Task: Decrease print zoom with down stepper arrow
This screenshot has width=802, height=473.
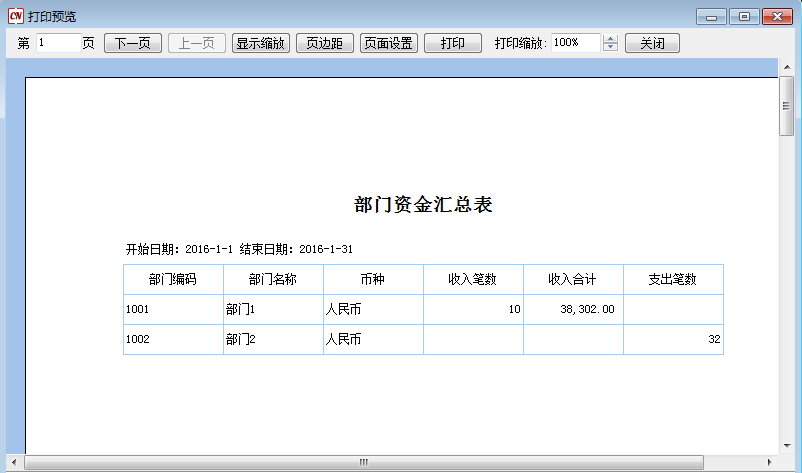Action: point(611,48)
